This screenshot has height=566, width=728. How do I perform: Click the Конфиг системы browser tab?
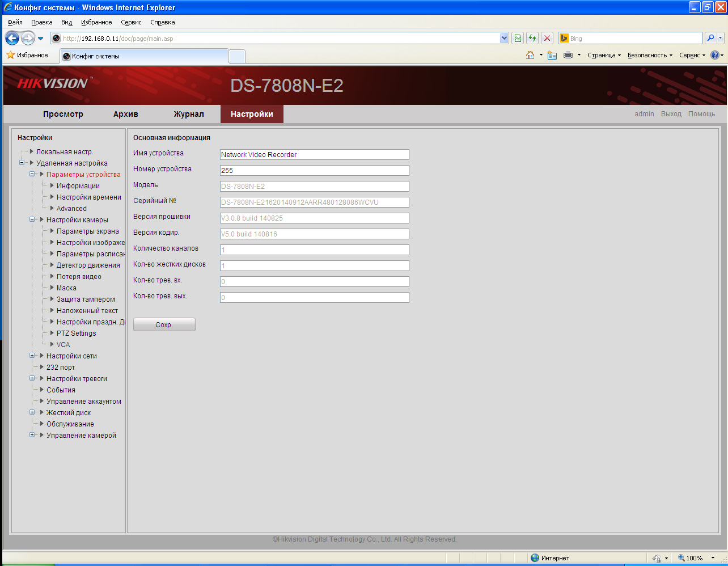coord(143,56)
